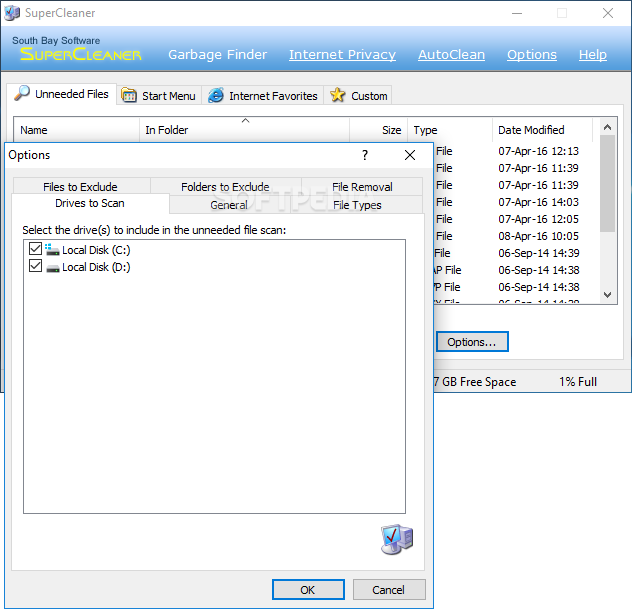Click the file list scroll up arrow
632x609 pixels.
point(607,127)
